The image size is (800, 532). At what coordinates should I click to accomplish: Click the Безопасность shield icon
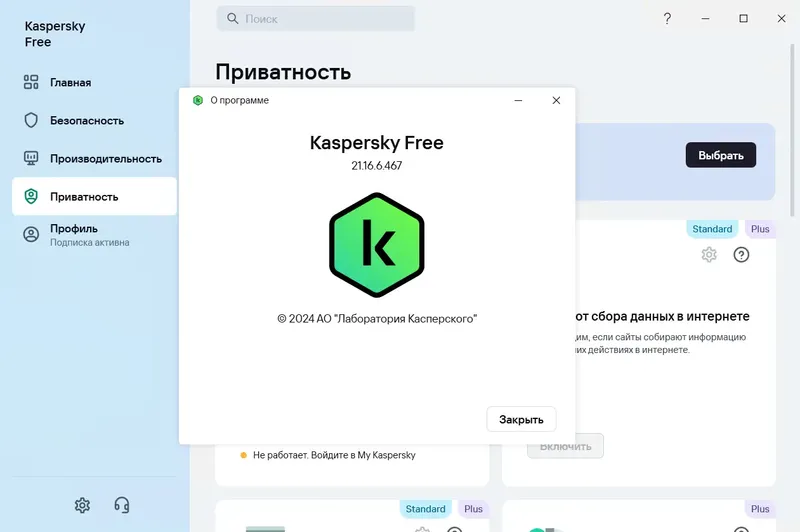click(x=31, y=120)
